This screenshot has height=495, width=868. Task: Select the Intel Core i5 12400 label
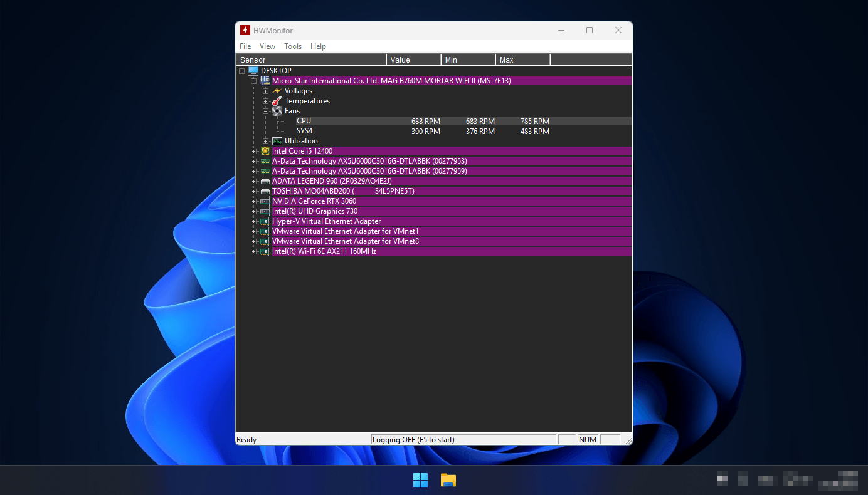(x=302, y=151)
